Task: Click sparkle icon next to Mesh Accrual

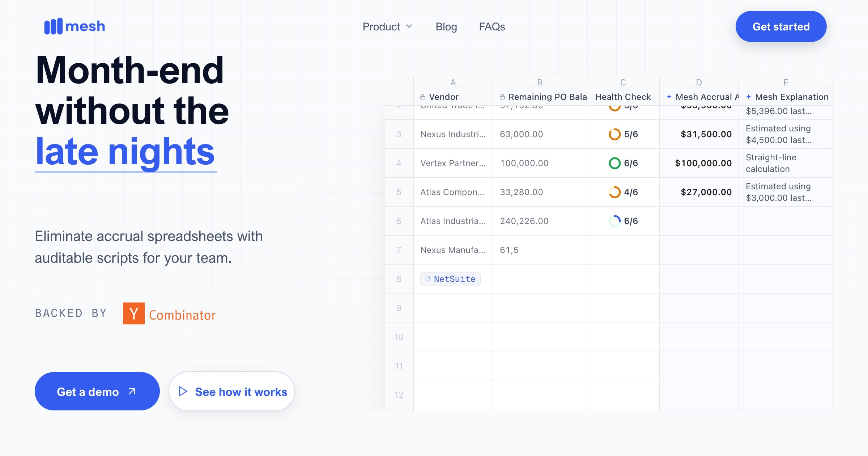Action: 669,97
